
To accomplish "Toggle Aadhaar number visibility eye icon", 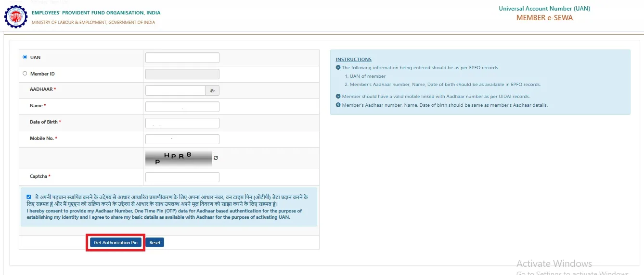I will (x=212, y=90).
